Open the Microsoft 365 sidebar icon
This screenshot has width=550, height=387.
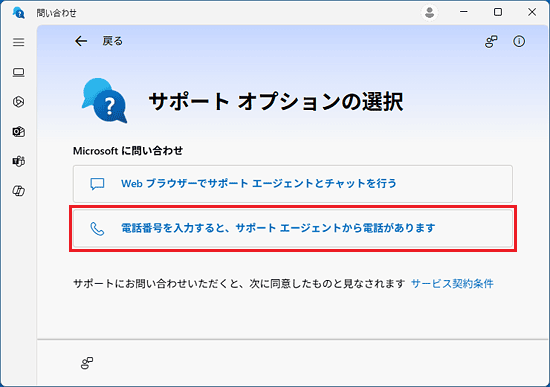[19, 102]
